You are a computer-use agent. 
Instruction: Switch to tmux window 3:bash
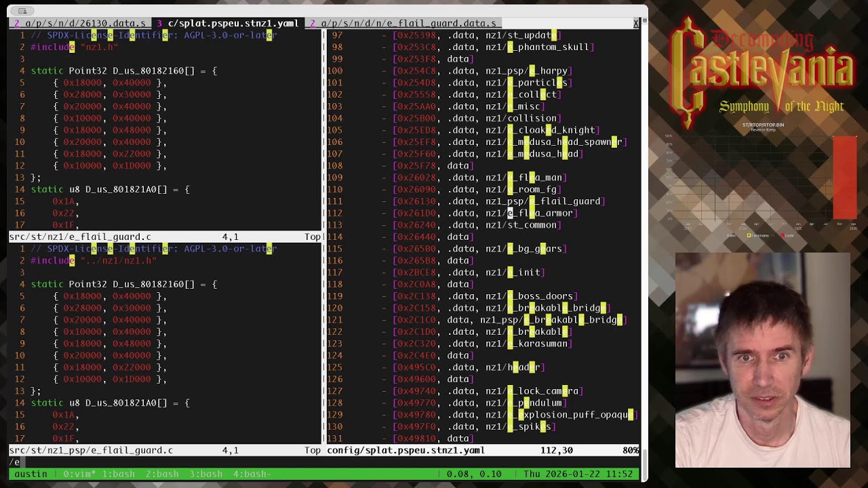[205, 474]
